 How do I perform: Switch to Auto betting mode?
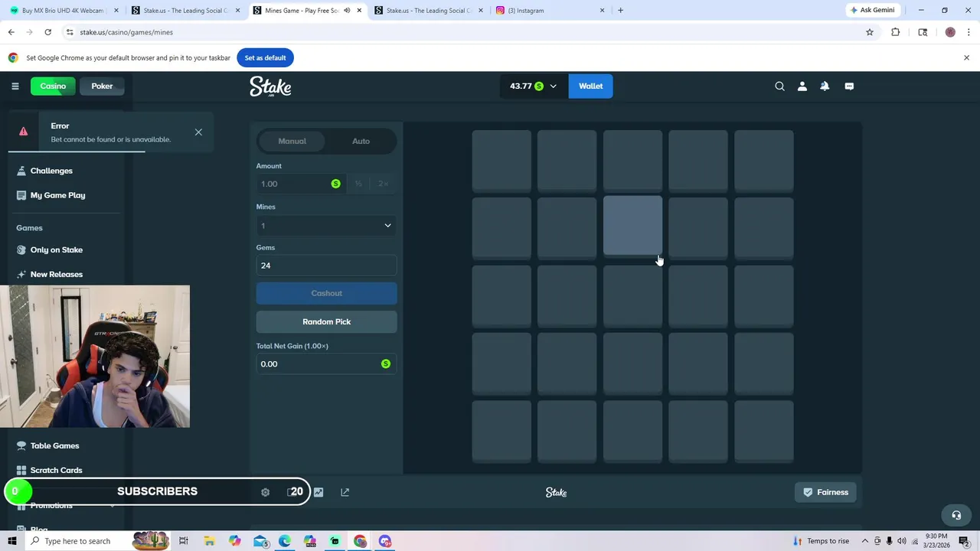(x=361, y=141)
